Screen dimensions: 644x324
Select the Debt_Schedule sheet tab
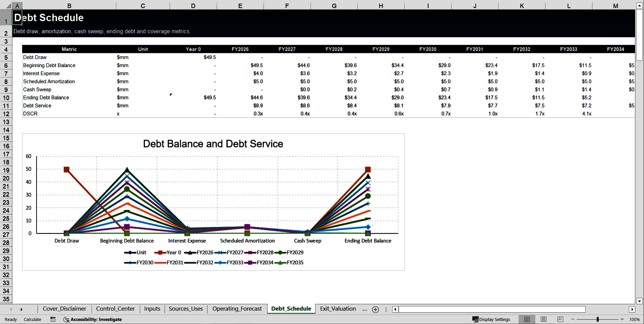click(x=291, y=309)
